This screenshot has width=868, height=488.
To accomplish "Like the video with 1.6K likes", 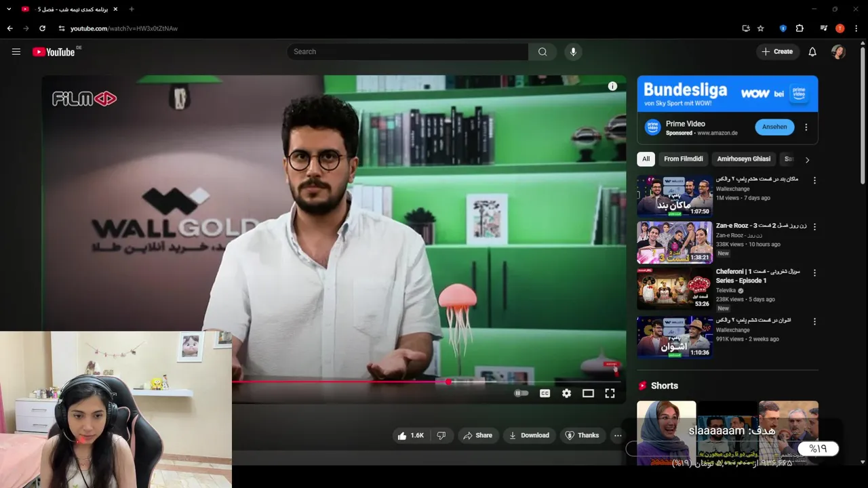I will [x=412, y=435].
